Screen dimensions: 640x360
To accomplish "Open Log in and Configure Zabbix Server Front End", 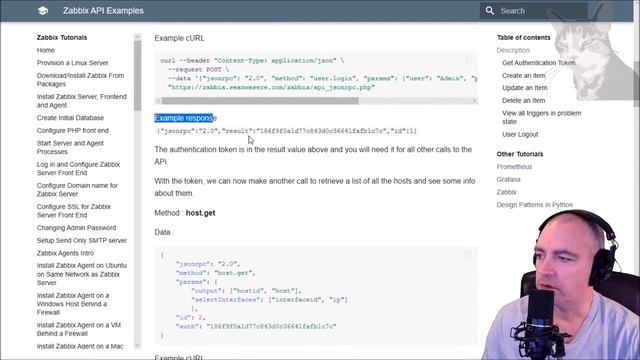I will [x=78, y=169].
